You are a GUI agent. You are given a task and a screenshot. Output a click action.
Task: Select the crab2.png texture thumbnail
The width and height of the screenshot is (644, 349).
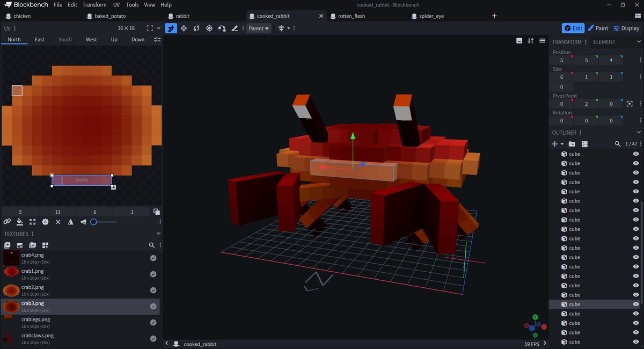(x=11, y=290)
